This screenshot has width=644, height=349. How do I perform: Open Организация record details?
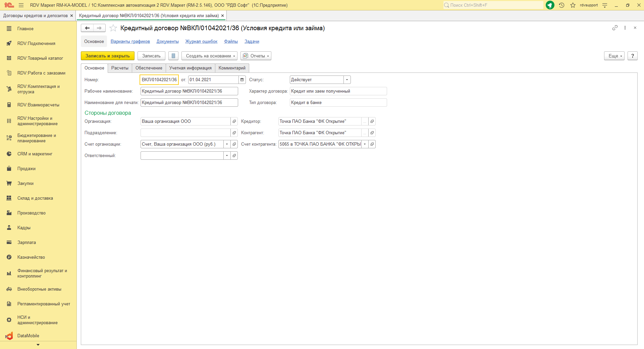coord(234,121)
